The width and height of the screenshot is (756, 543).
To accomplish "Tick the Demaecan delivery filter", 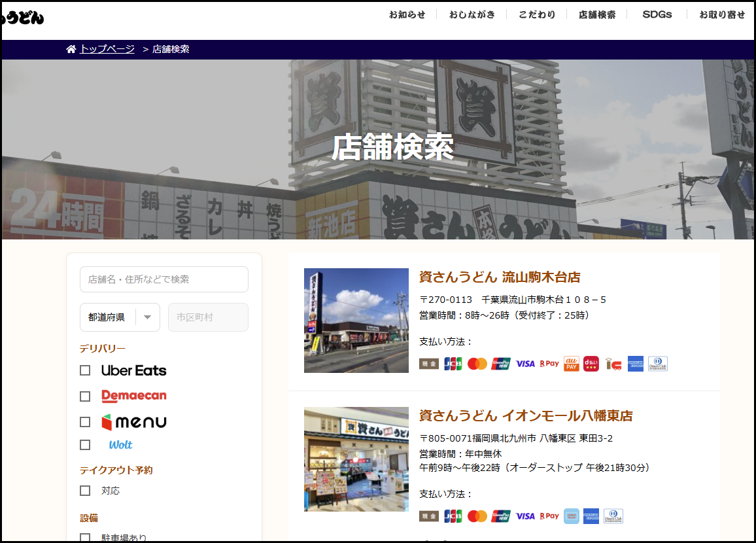I will [x=85, y=396].
